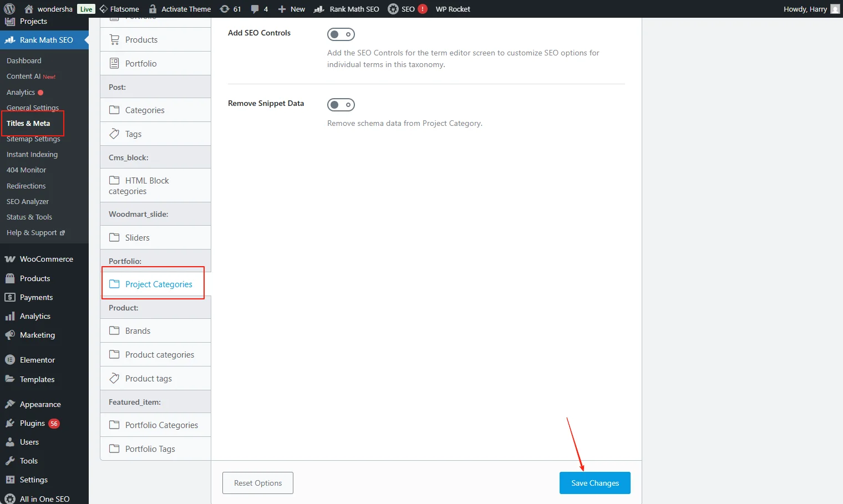Click the Appearance paintbrush icon in sidebar
This screenshot has height=504, width=843.
(x=10, y=404)
